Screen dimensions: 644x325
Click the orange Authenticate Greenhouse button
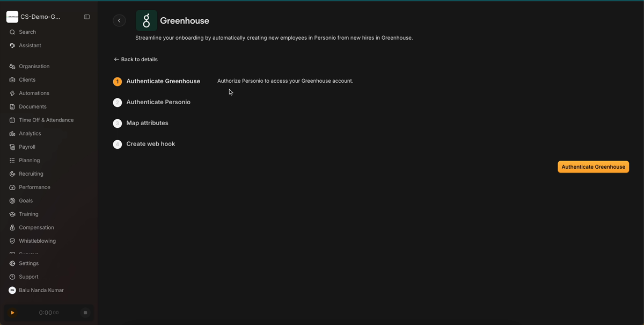tap(593, 167)
